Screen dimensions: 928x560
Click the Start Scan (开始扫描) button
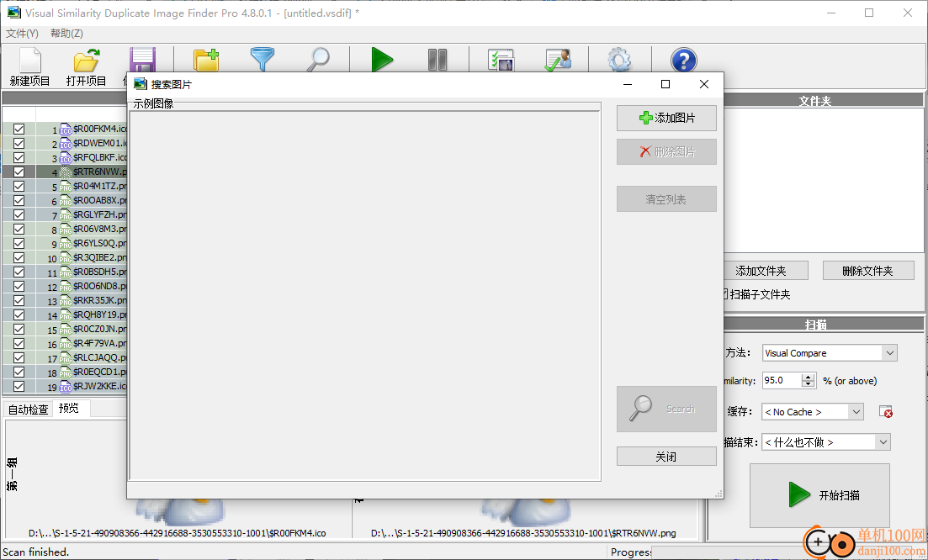pos(819,495)
